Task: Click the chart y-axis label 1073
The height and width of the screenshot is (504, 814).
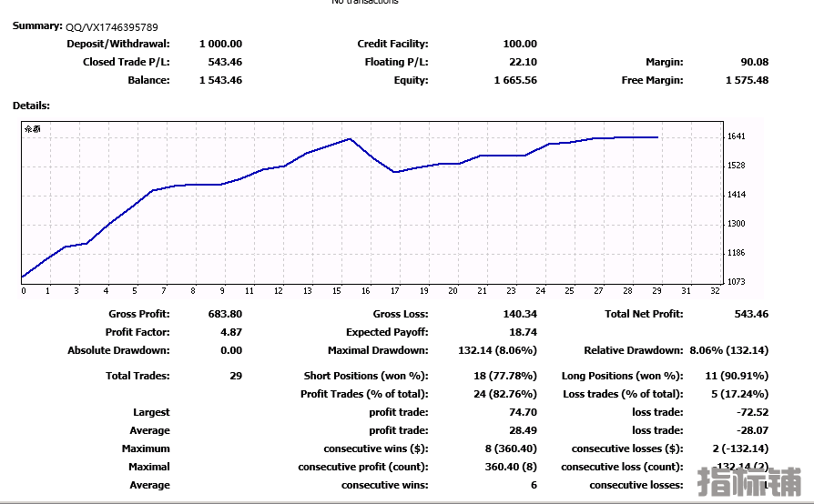Action: point(736,281)
